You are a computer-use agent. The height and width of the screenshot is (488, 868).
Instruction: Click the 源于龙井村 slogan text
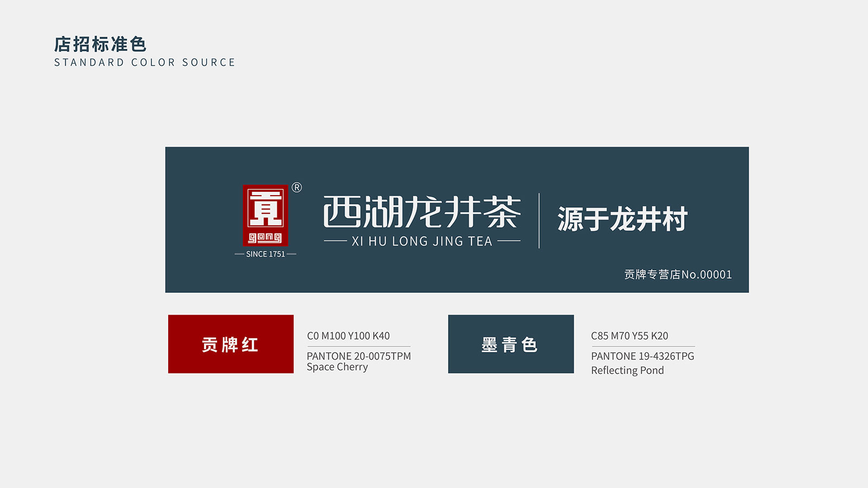[x=622, y=219]
